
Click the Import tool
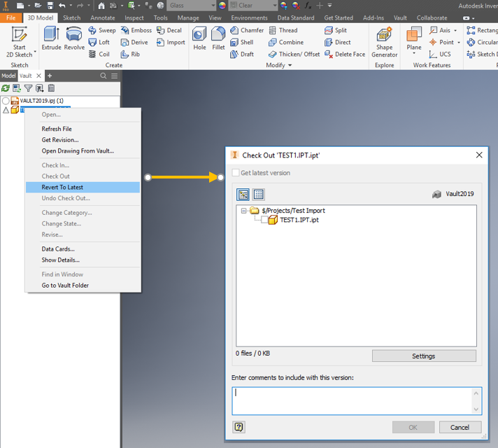[x=171, y=42]
